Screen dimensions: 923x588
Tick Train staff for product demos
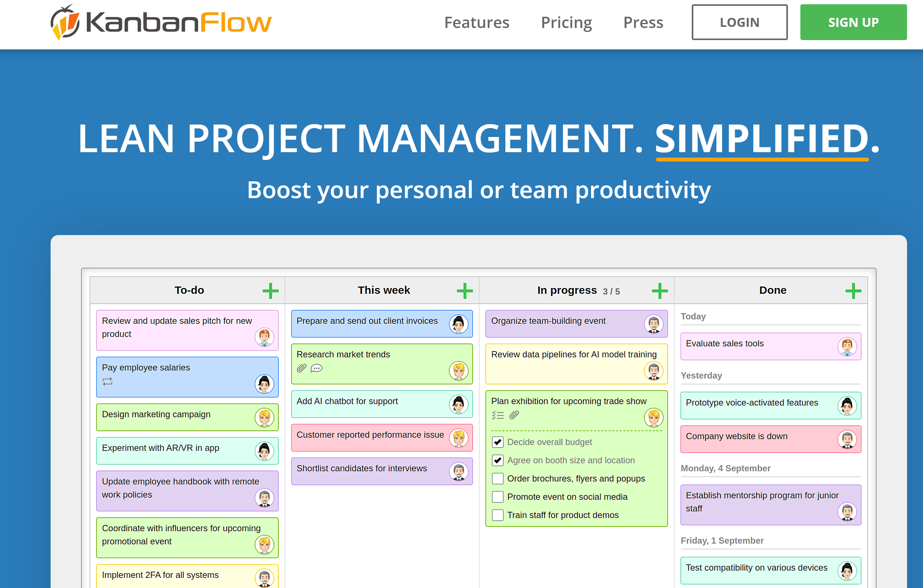[498, 515]
